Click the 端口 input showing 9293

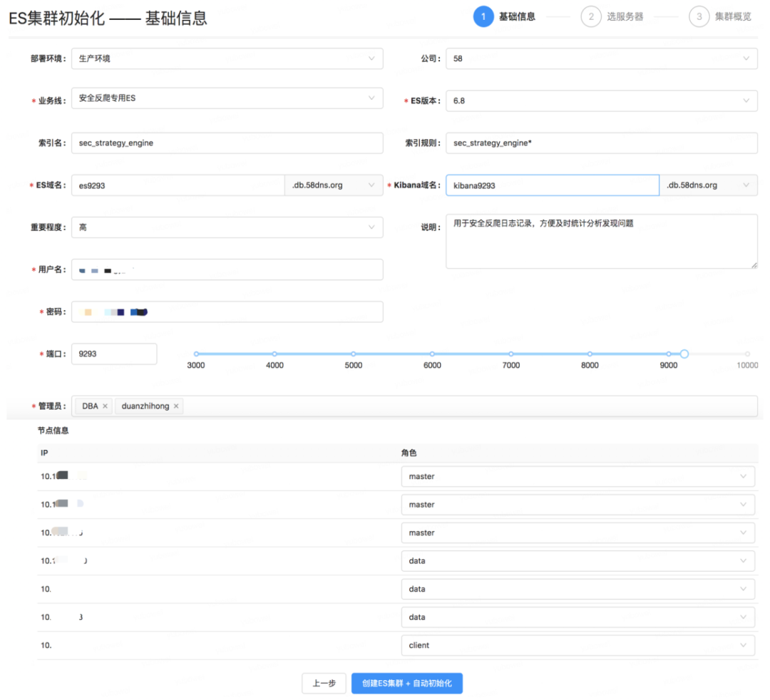(x=114, y=354)
